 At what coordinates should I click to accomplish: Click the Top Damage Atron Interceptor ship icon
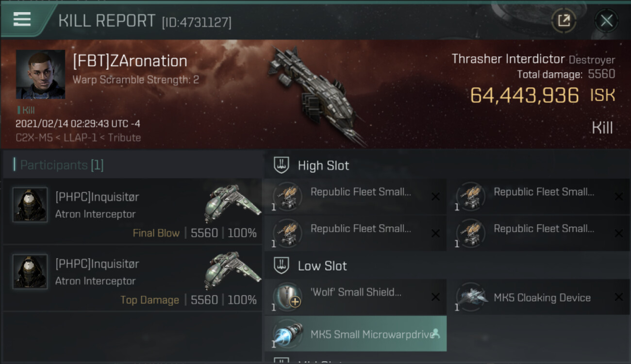232,269
